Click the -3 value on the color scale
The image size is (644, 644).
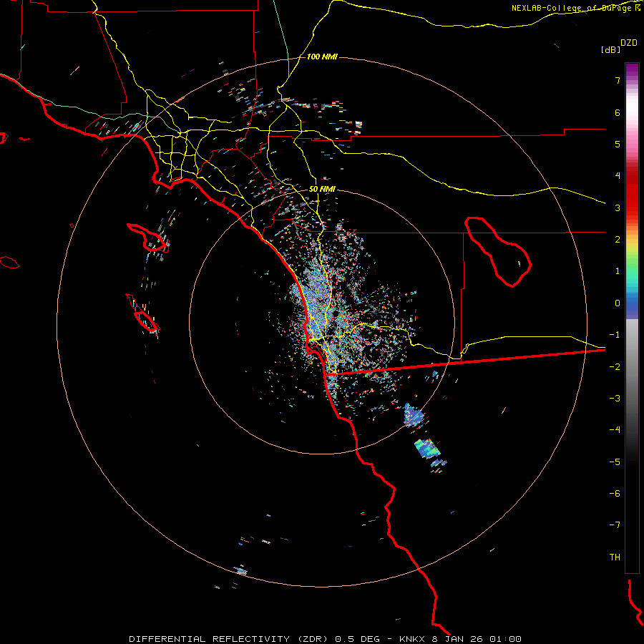[x=615, y=399]
